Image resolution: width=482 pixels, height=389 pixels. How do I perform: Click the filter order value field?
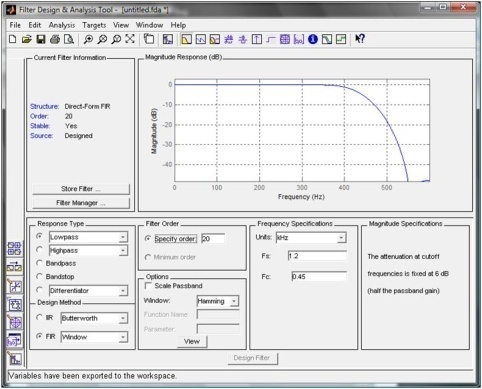click(x=213, y=239)
